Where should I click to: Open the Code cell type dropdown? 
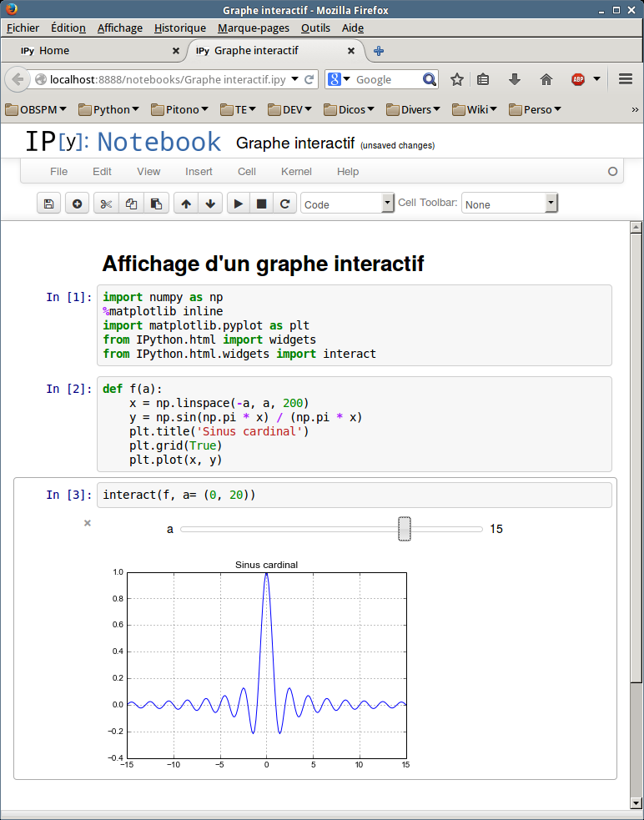coord(347,204)
